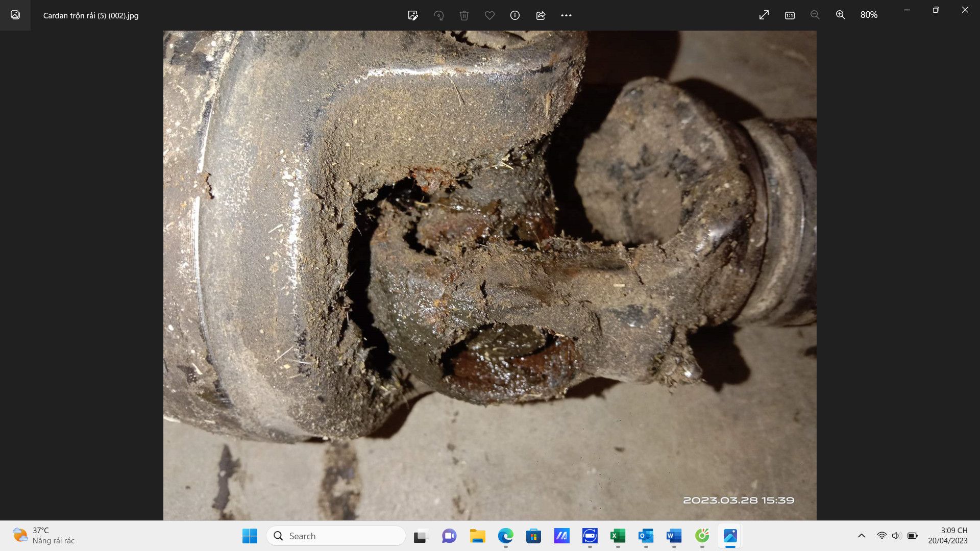The image size is (980, 551).
Task: Open the clock showing 3:09 CH 20/04/2023
Action: pos(948,536)
